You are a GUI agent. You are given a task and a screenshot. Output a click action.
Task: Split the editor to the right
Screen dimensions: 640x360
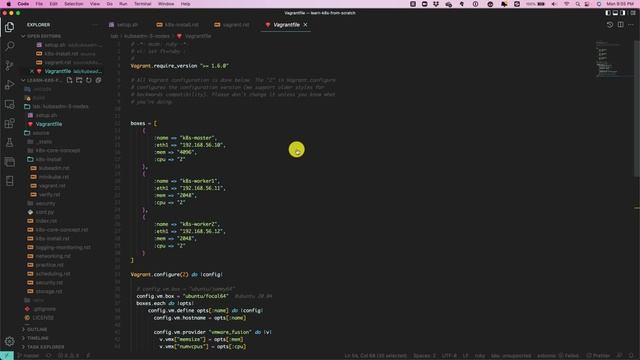(x=620, y=24)
